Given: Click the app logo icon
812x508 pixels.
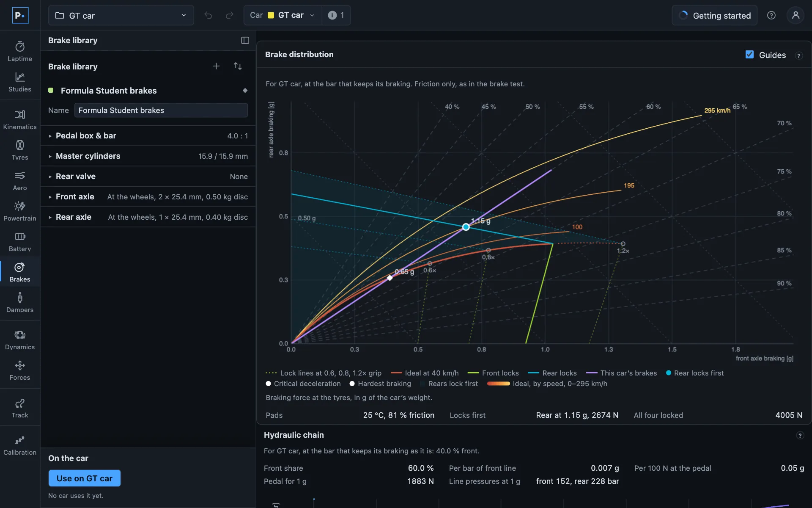Looking at the screenshot, I should point(20,15).
